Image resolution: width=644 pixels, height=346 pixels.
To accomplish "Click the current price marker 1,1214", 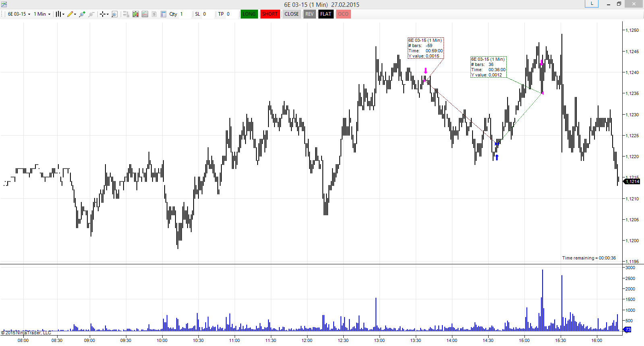I will point(632,181).
